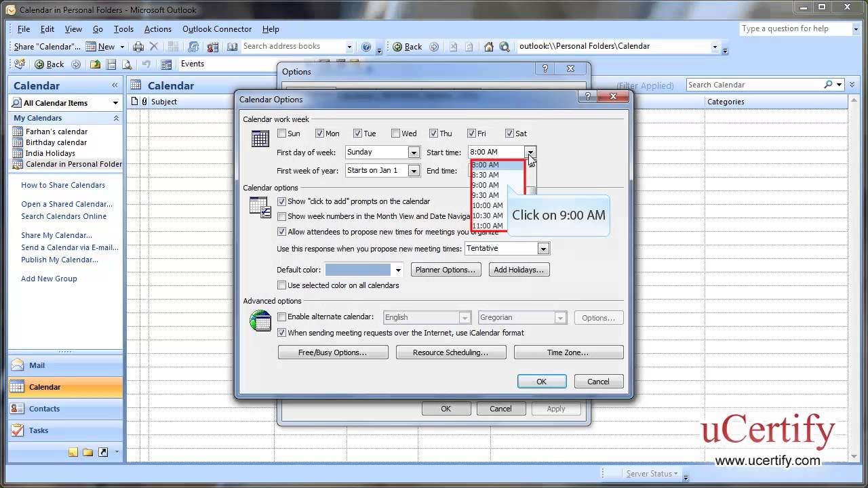Click the Delete X icon in the toolbar
This screenshot has width=868, height=488.
(154, 47)
